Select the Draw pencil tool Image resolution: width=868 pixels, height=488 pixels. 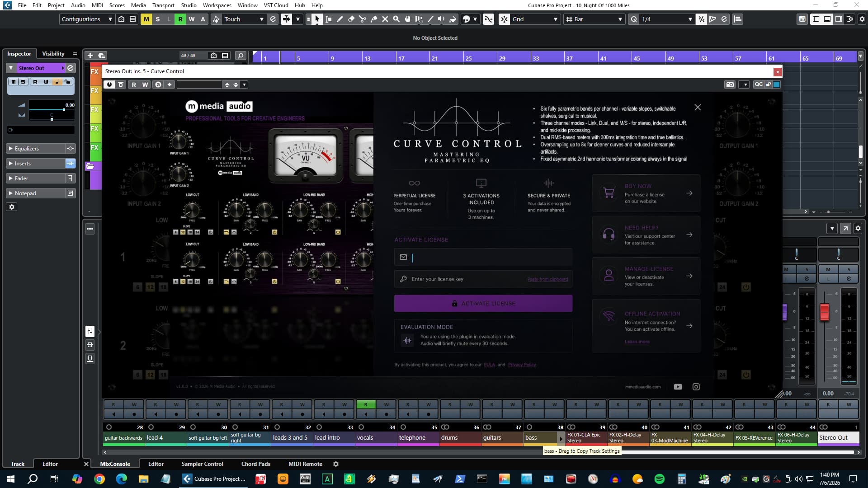click(x=340, y=19)
